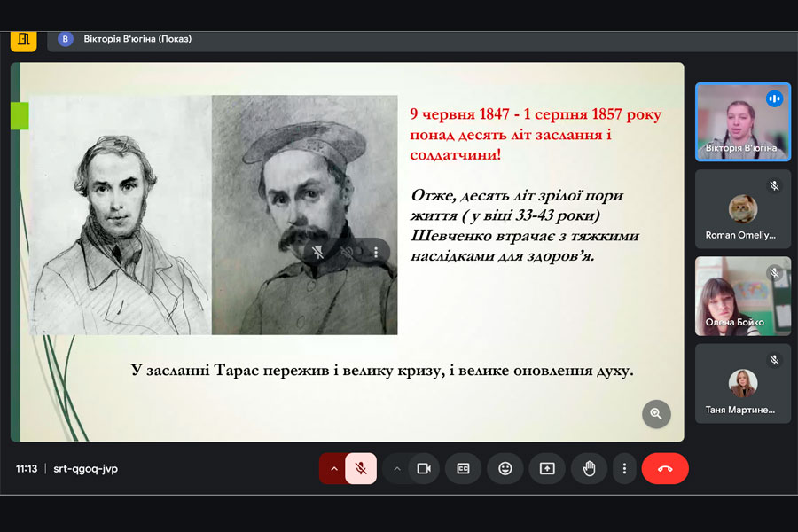Toggle the camera on or off

coord(424,468)
